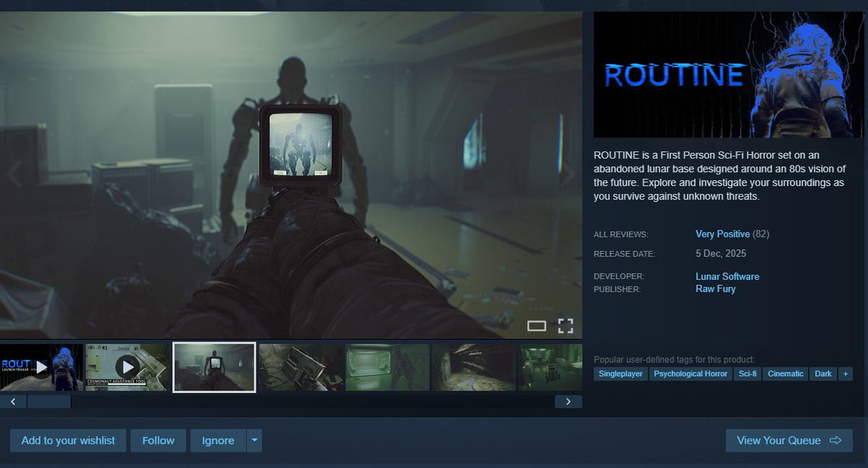Open developer Lunar Software page
The width and height of the screenshot is (868, 468).
(x=728, y=276)
